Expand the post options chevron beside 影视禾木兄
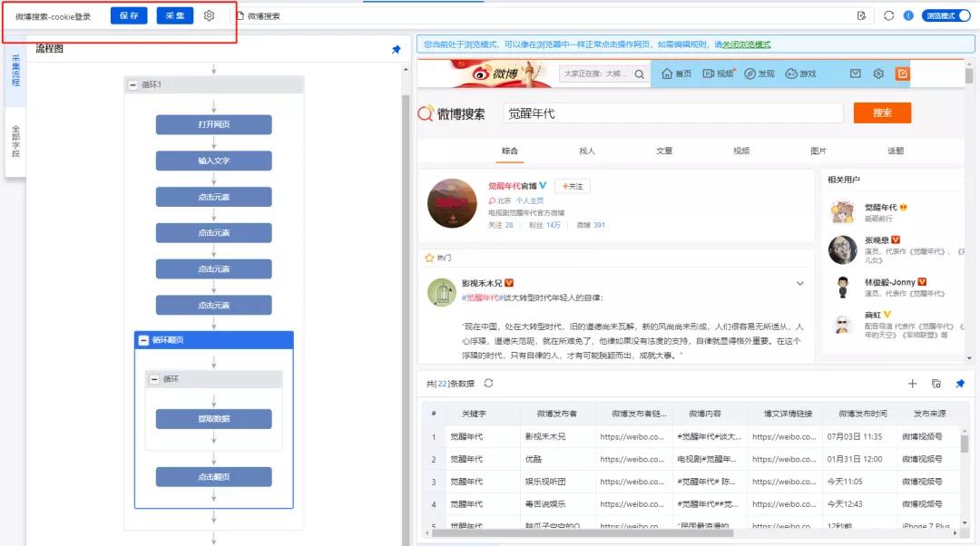 [800, 284]
